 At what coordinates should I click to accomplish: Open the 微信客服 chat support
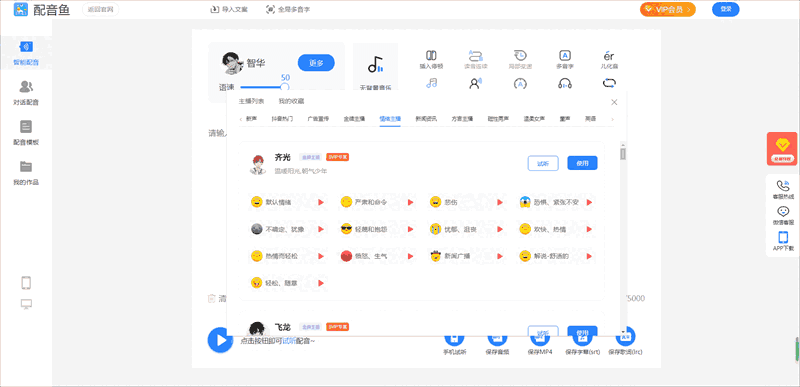783,216
